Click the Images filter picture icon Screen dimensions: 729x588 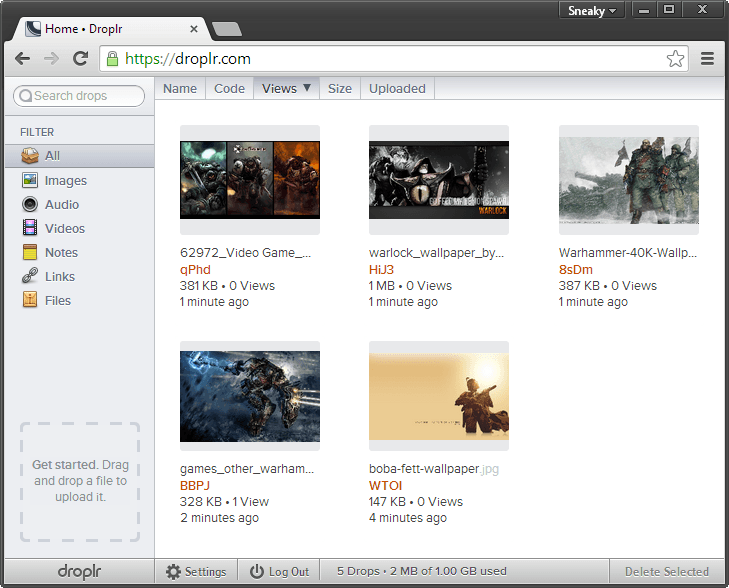coord(30,180)
